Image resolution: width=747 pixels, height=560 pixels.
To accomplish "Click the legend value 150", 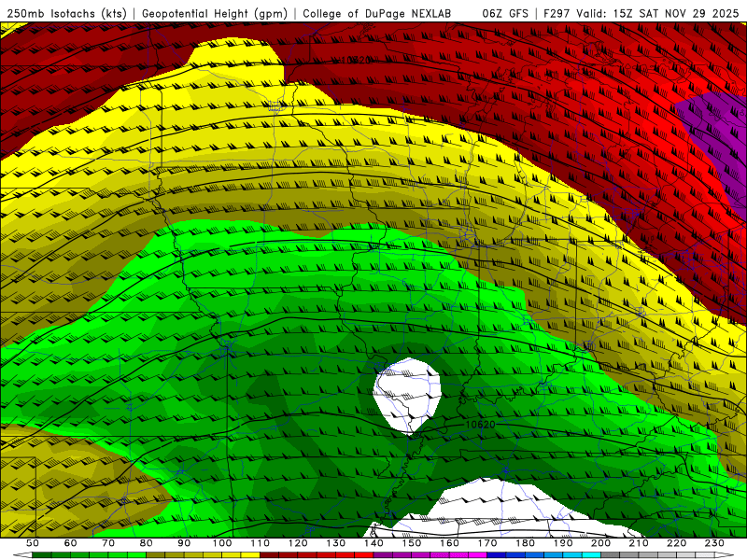I will click(412, 543).
